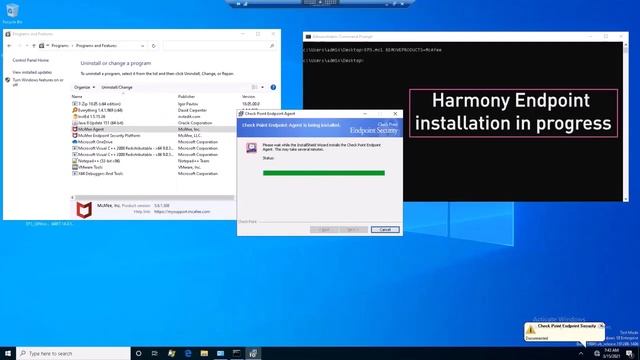Image resolution: width=640 pixels, height=360 pixels.
Task: Open Control Panel Home link
Action: pos(31,60)
